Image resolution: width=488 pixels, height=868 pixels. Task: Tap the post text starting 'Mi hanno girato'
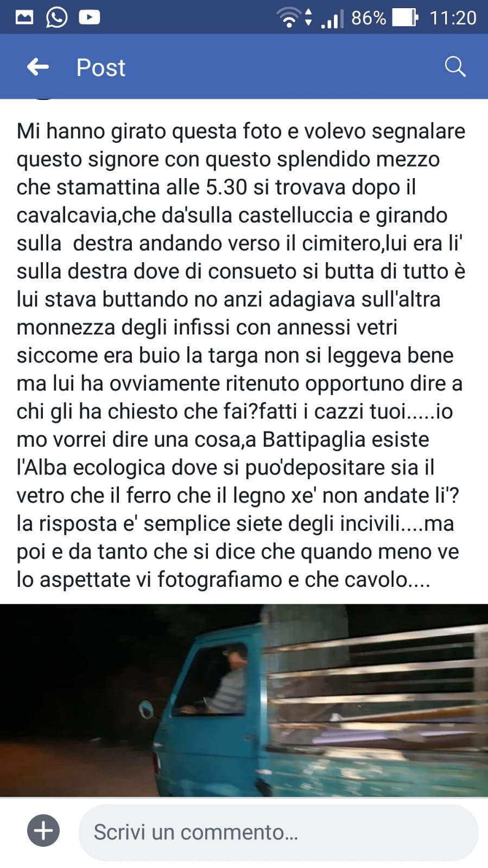pyautogui.click(x=241, y=355)
